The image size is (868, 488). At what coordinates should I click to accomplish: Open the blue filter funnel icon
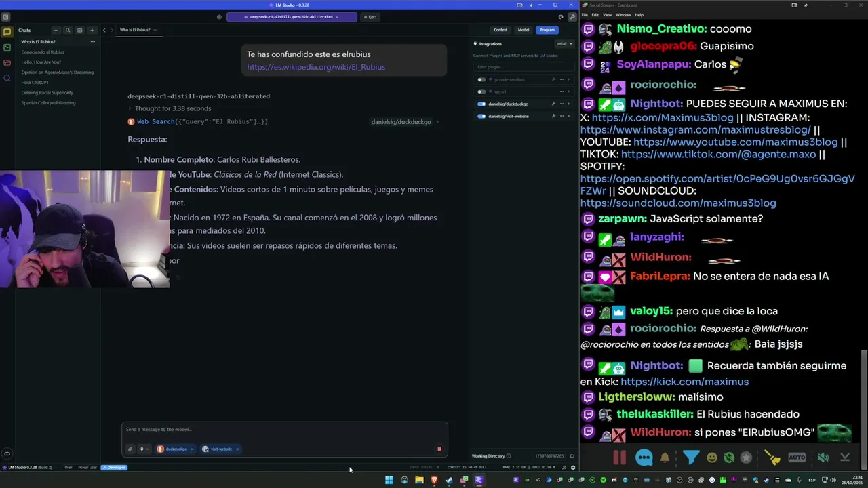click(x=691, y=457)
